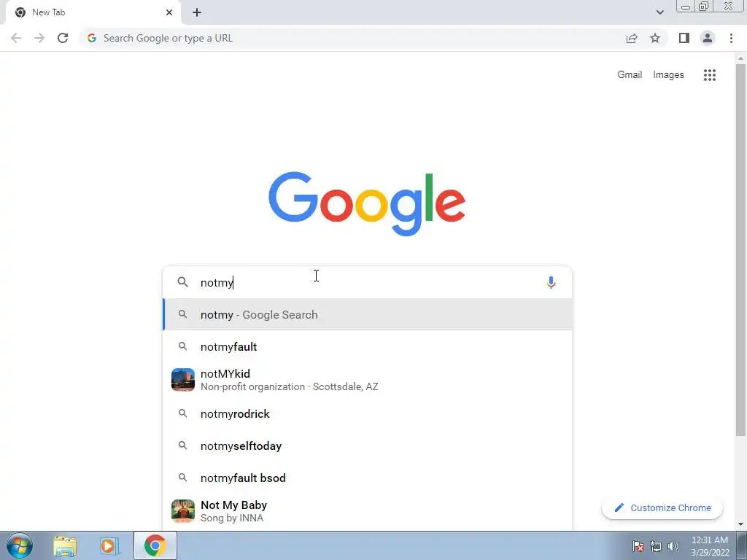Toggle the side panel icon
Screen dimensions: 747x560
pyautogui.click(x=684, y=38)
